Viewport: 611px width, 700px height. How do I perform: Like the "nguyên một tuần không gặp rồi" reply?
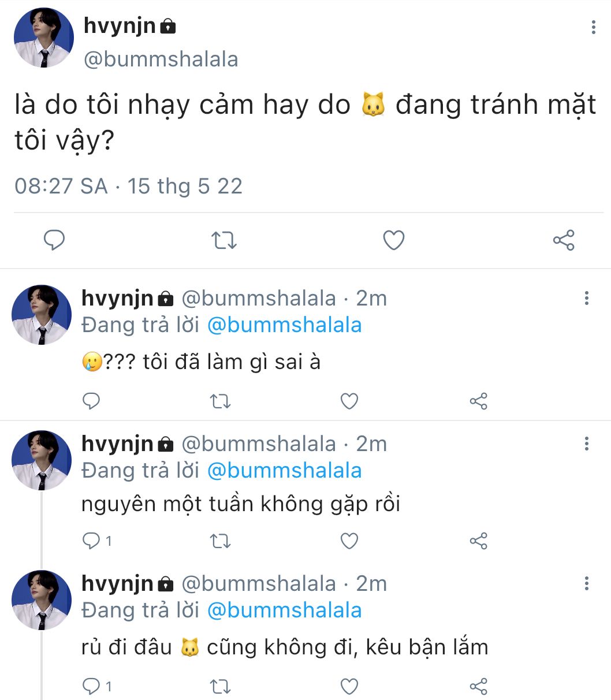349,541
